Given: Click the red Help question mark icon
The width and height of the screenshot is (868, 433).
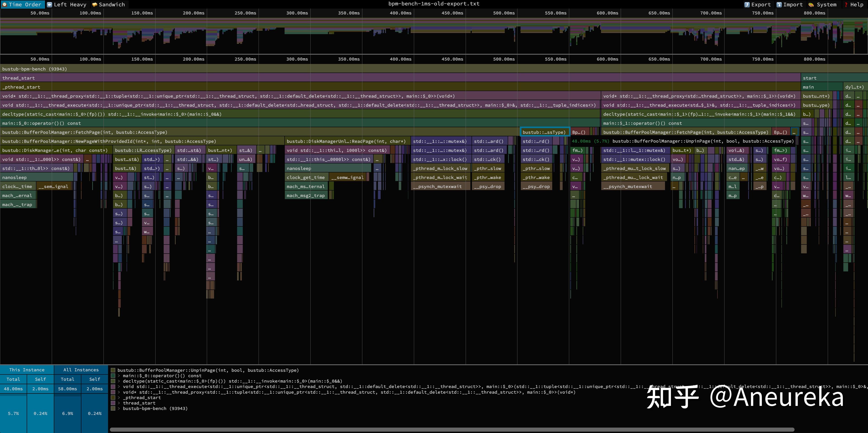Looking at the screenshot, I should (846, 5).
